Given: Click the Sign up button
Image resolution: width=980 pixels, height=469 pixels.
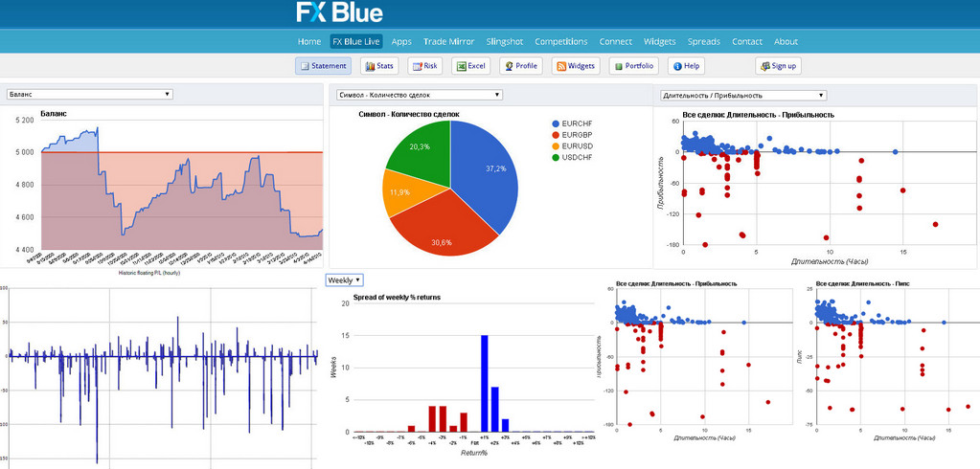Looking at the screenshot, I should (x=778, y=66).
